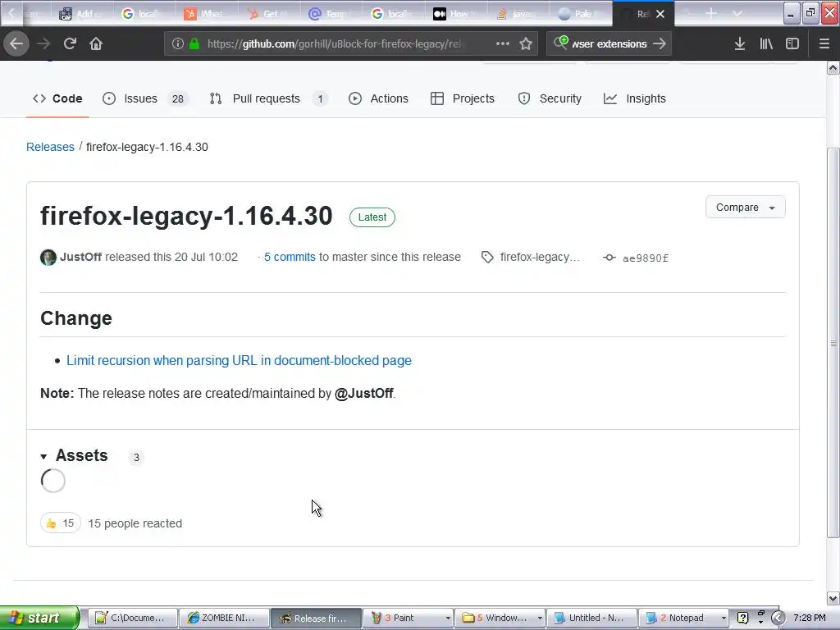Open the Windows Start menu

[39, 618]
